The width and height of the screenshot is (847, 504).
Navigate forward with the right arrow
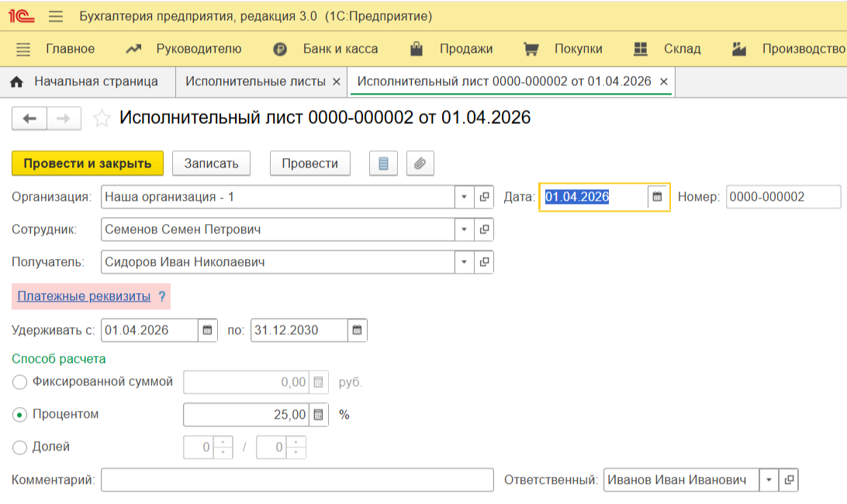pyautogui.click(x=64, y=119)
